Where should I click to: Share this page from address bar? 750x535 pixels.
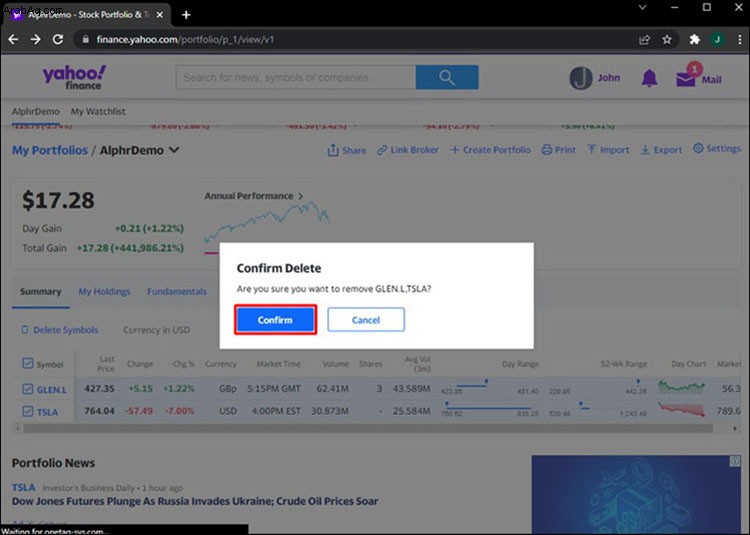click(x=644, y=40)
